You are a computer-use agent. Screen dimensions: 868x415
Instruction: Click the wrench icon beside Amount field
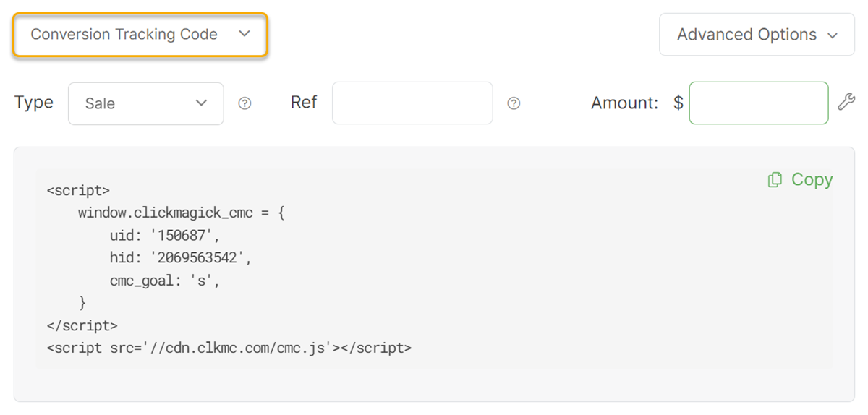[846, 103]
